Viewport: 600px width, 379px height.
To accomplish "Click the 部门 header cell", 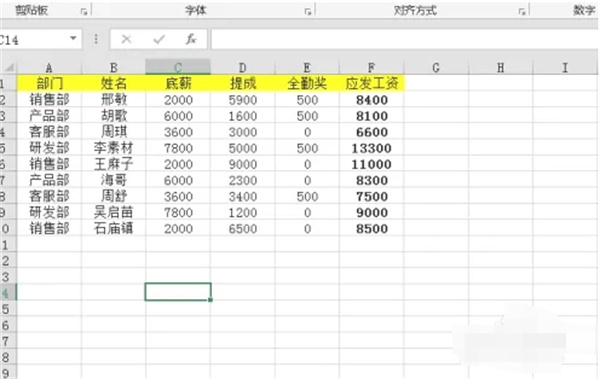I will point(49,83).
